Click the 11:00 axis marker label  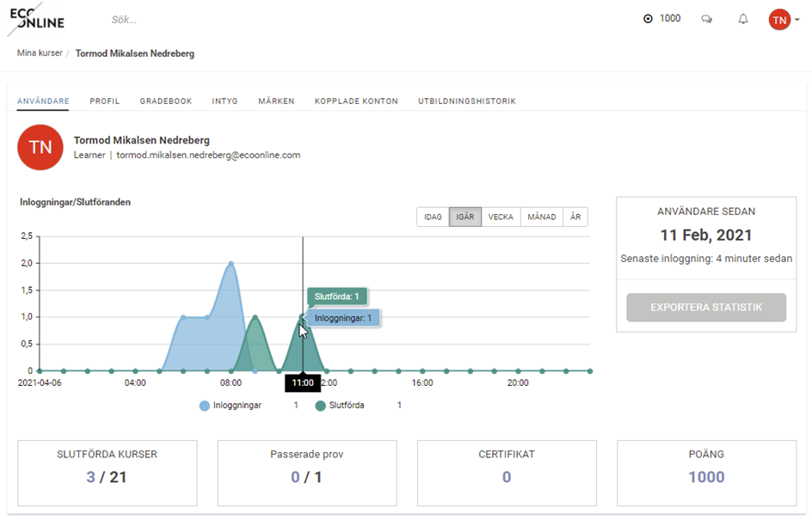[303, 382]
